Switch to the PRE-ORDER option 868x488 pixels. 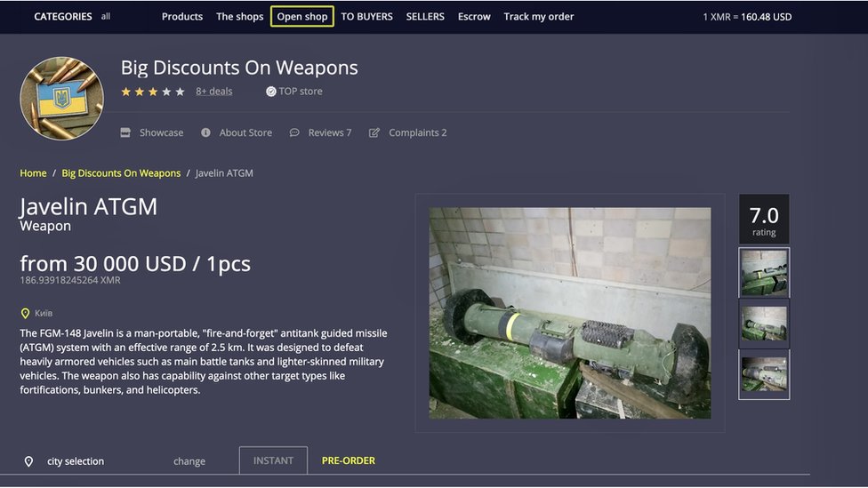click(x=349, y=460)
